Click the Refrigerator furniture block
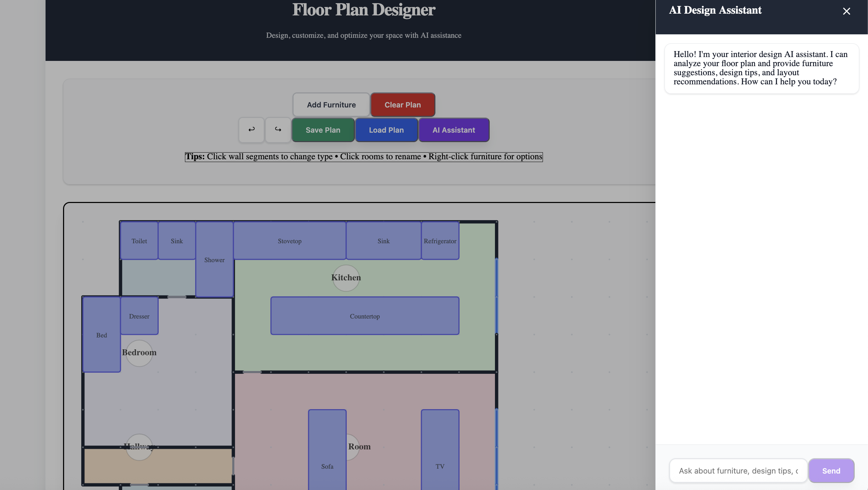The width and height of the screenshot is (868, 490). [x=440, y=241]
